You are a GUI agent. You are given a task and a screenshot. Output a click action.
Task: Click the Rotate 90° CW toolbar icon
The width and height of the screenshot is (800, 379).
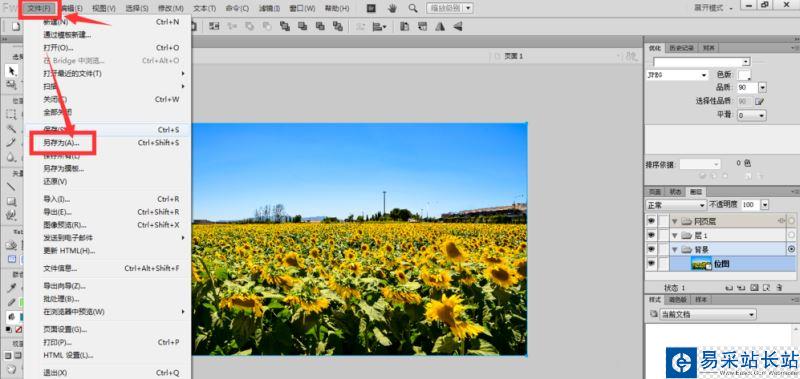click(x=422, y=27)
